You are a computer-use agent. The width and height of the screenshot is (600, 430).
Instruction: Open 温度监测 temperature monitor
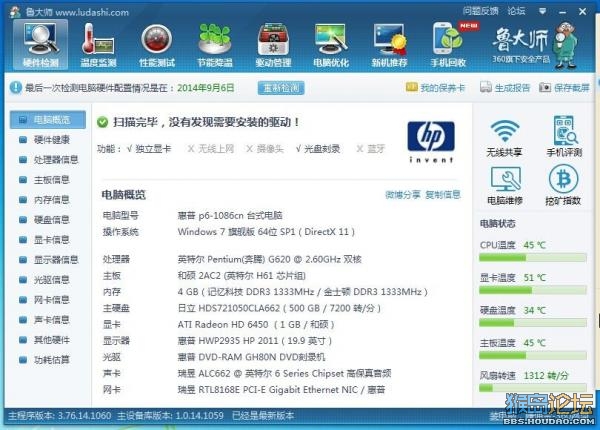click(x=98, y=45)
